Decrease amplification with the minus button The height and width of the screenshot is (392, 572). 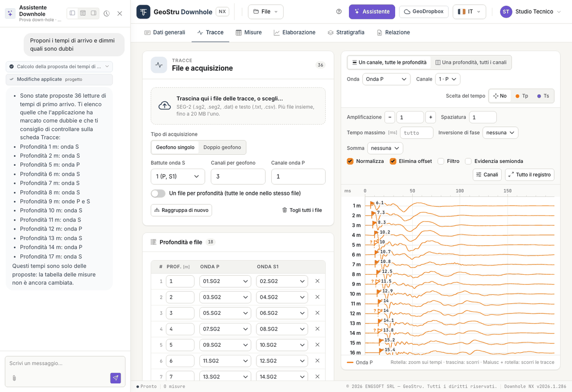(x=390, y=117)
